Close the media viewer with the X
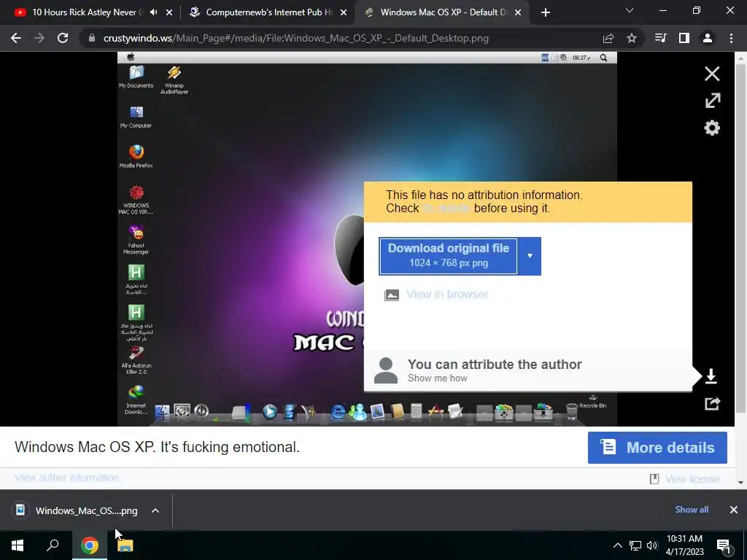 pyautogui.click(x=712, y=74)
